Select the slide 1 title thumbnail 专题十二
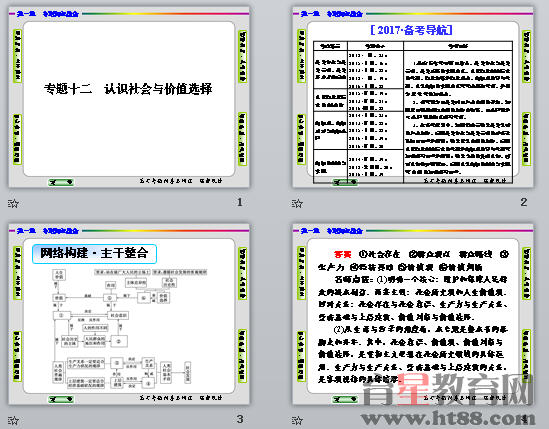This screenshot has width=549, height=429. coord(129,97)
